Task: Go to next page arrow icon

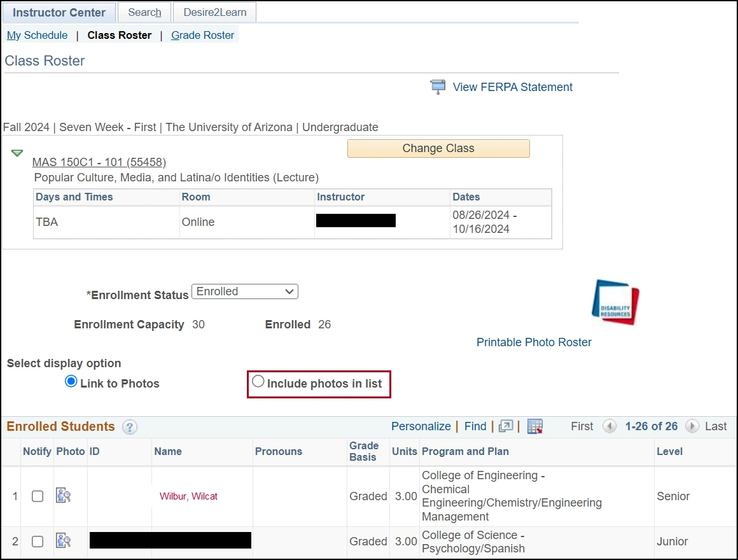Action: click(692, 426)
